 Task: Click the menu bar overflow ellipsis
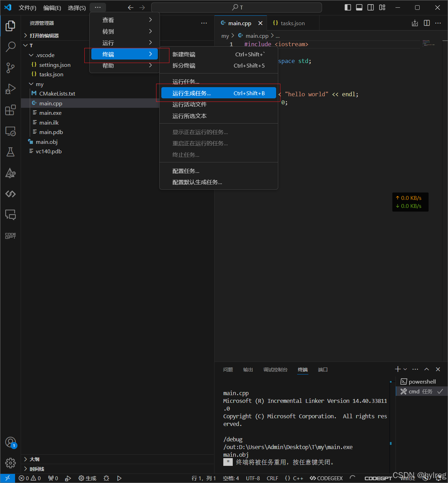pyautogui.click(x=98, y=7)
